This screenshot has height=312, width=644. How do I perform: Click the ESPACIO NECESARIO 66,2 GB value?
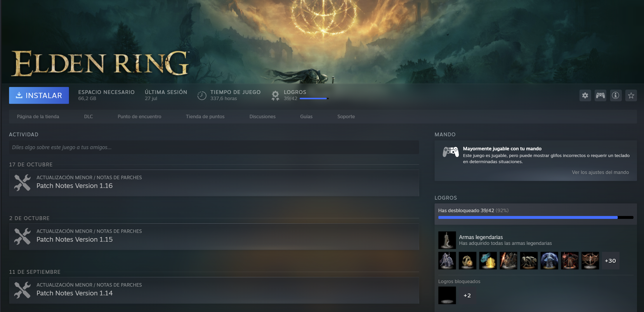coord(87,98)
